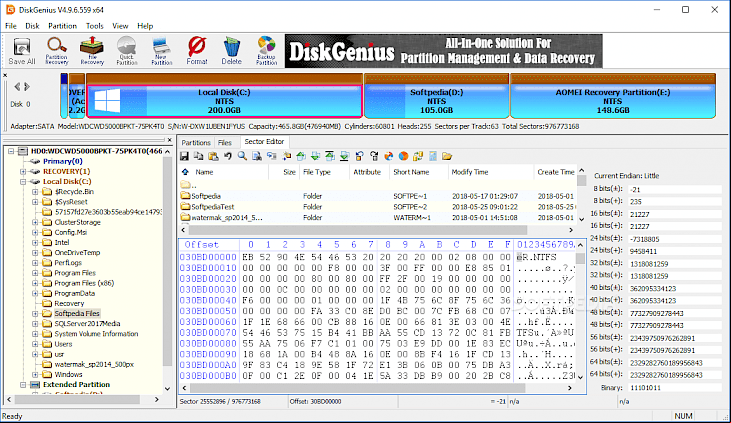Sort by the File Type column header
The image size is (731, 423).
pos(324,172)
